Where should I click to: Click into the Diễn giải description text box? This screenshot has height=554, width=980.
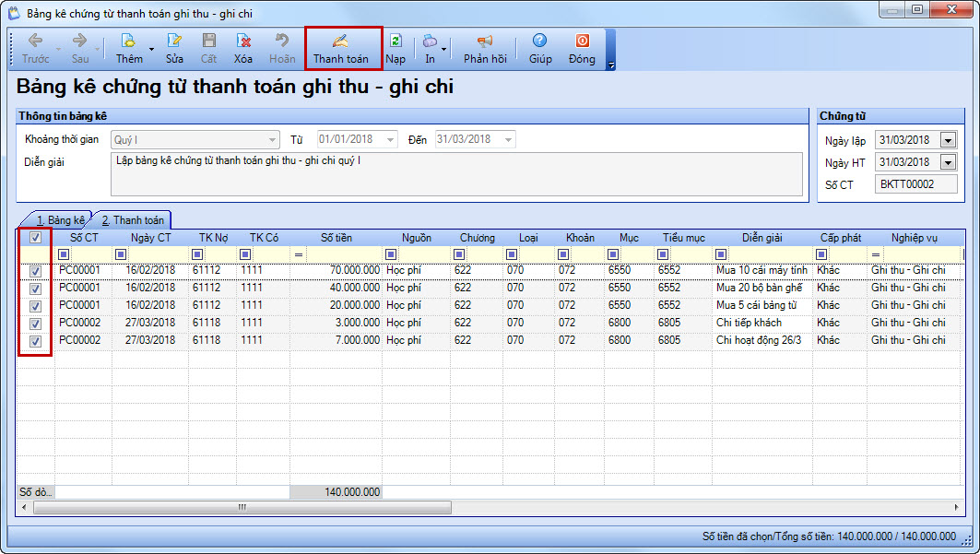(x=456, y=173)
